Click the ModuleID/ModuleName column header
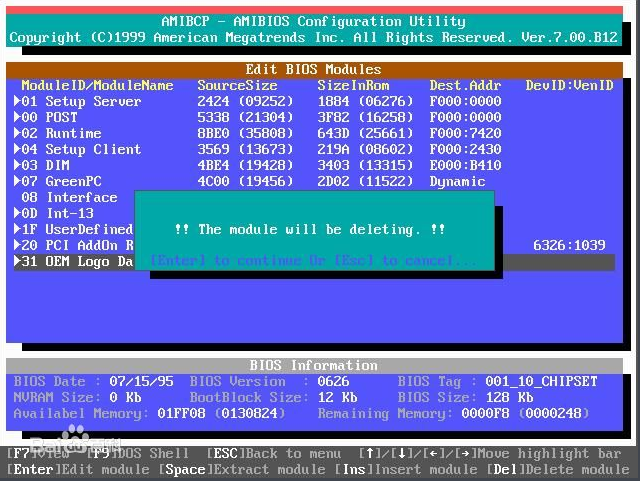The image size is (640, 481). tap(97, 85)
